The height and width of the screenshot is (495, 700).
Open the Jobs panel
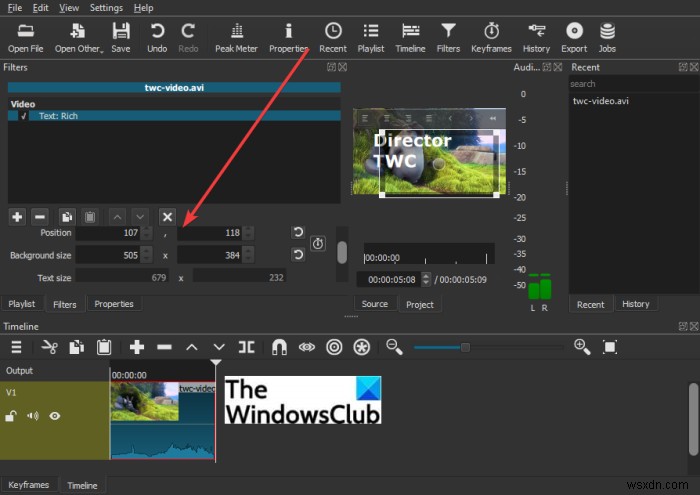pos(607,38)
